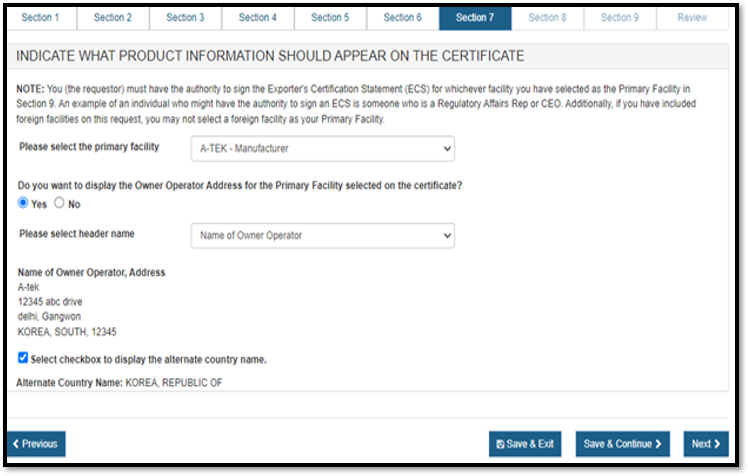The height and width of the screenshot is (476, 748).
Task: Go to Section 1 tab
Action: click(41, 17)
